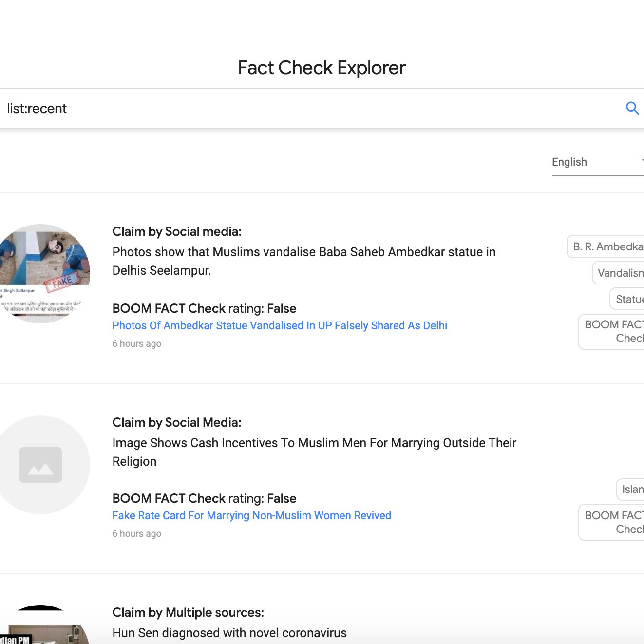Click the blue search magnifier icon
The width and height of the screenshot is (644, 644).
click(632, 108)
